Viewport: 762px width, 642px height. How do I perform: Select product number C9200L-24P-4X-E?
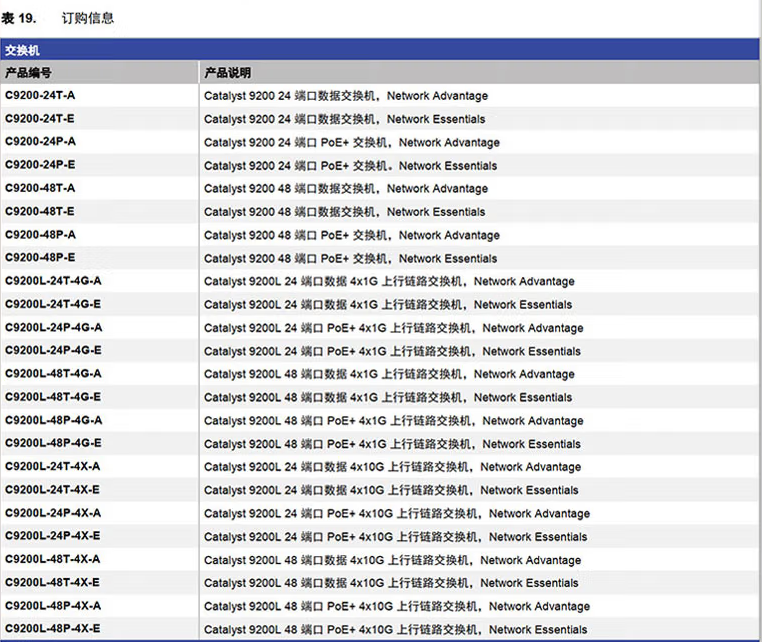click(x=52, y=536)
